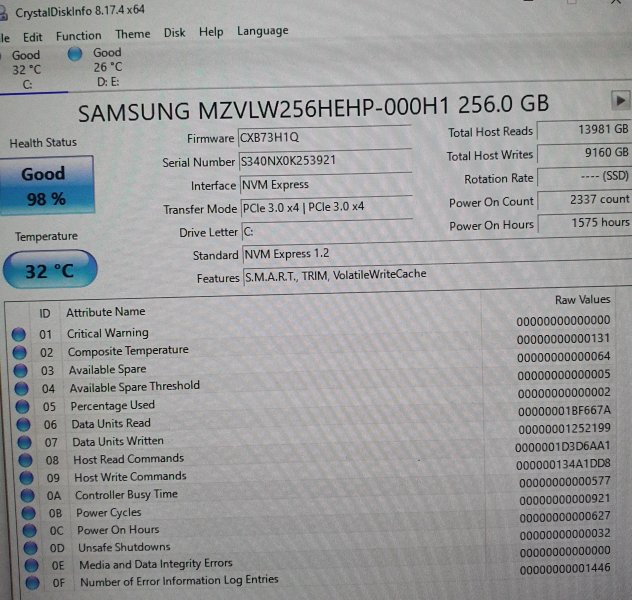Click the Firmware value field
Viewport: 632px width, 600px height.
pyautogui.click(x=324, y=137)
